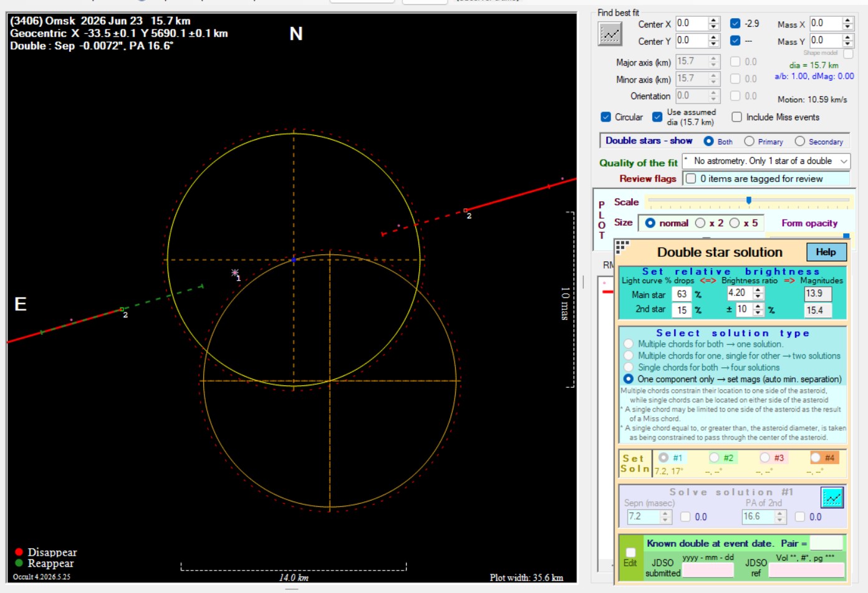Click the Center Y spinner arrows
This screenshot has height=593, width=868.
coord(714,41)
